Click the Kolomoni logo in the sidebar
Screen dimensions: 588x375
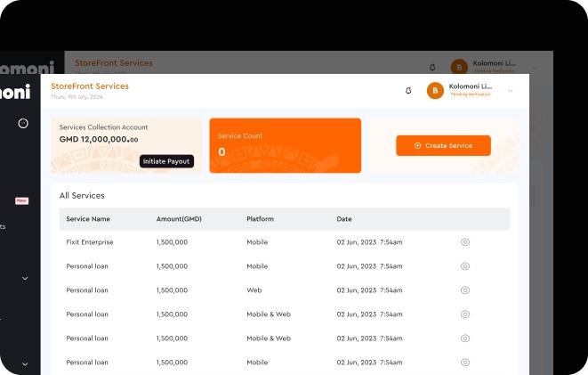tap(15, 92)
